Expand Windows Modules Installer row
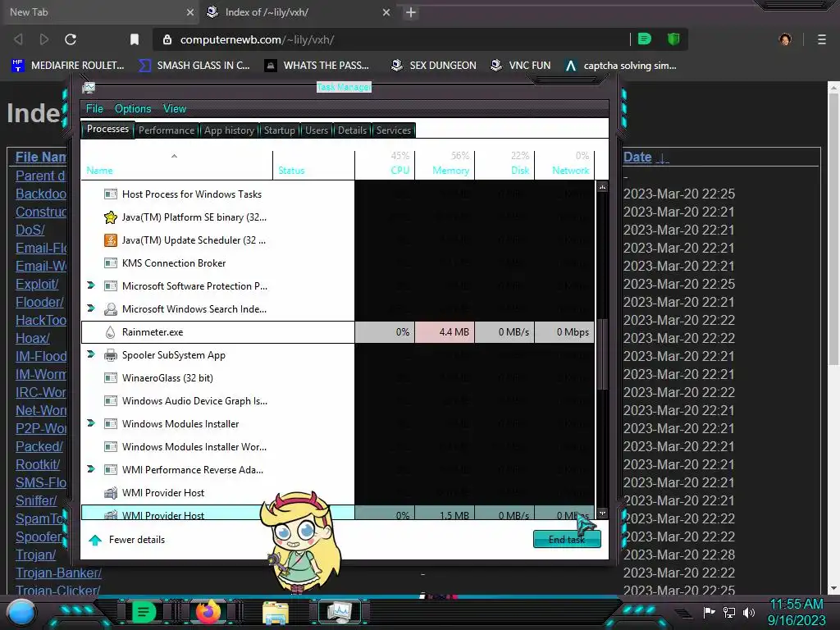 [90, 423]
